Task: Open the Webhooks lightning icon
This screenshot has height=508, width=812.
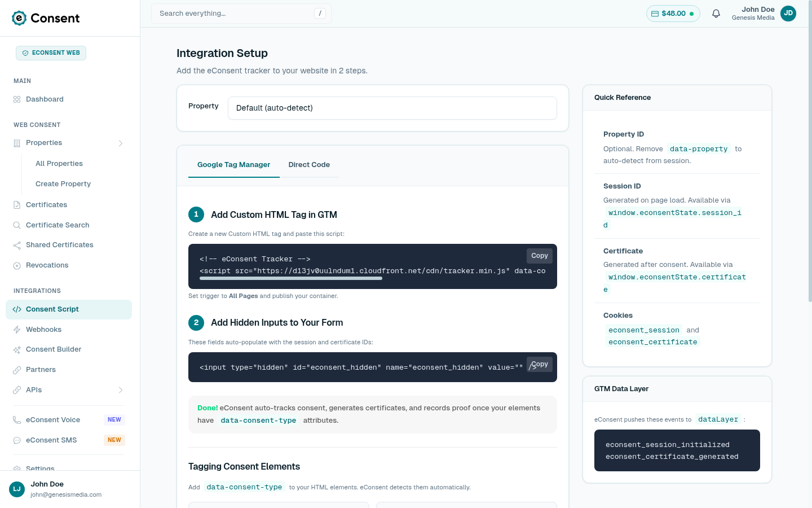Action: (x=17, y=330)
